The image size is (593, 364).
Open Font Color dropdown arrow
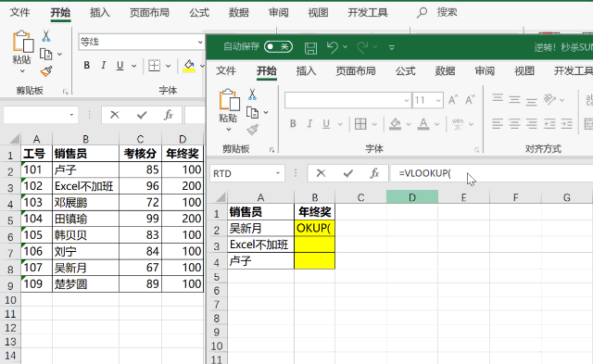click(x=436, y=124)
